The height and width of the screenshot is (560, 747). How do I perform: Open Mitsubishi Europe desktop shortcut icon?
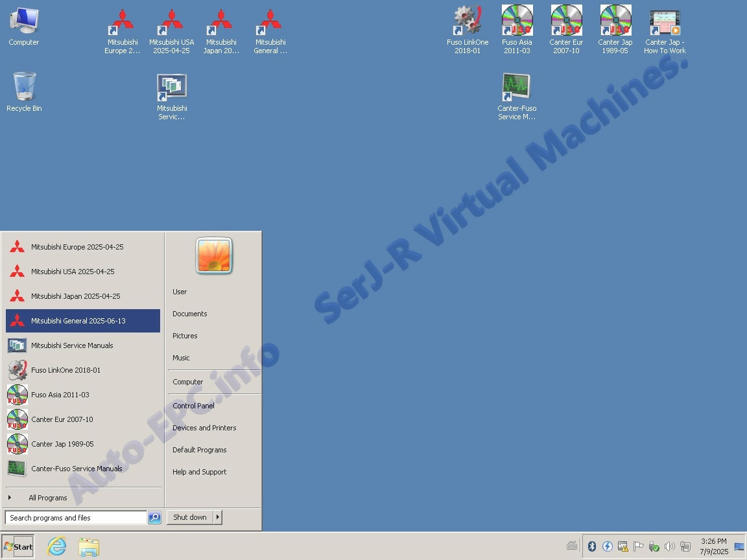(x=122, y=23)
